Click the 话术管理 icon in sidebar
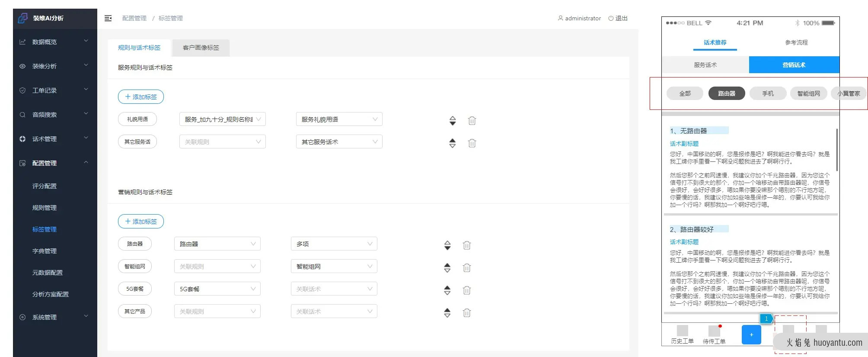Viewport: 868px width, 357px height. click(x=22, y=139)
